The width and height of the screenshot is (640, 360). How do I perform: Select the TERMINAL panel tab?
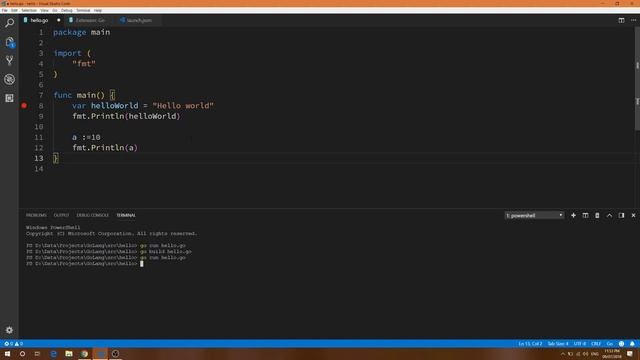click(126, 215)
